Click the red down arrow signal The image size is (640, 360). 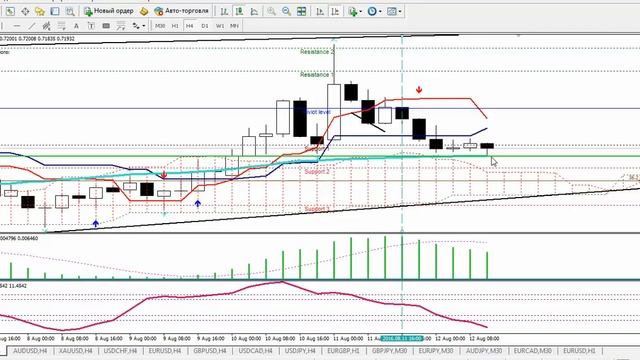419,90
